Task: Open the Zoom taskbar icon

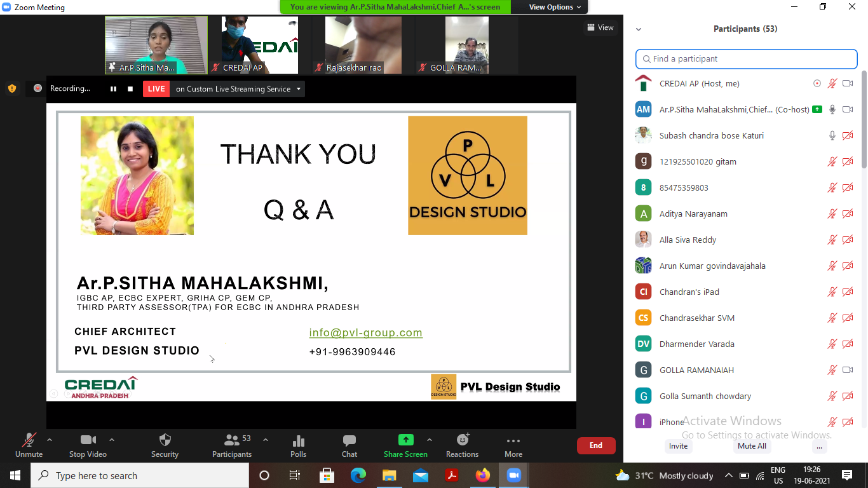Action: click(x=513, y=475)
